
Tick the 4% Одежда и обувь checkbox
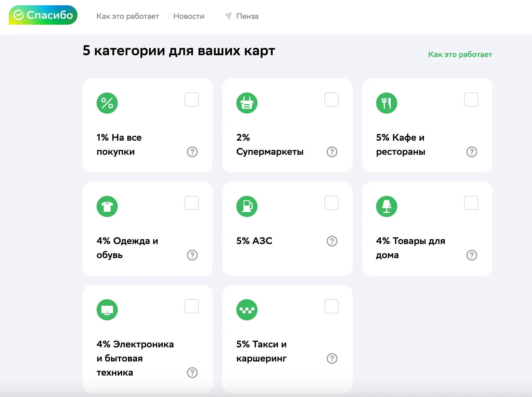pyautogui.click(x=192, y=203)
